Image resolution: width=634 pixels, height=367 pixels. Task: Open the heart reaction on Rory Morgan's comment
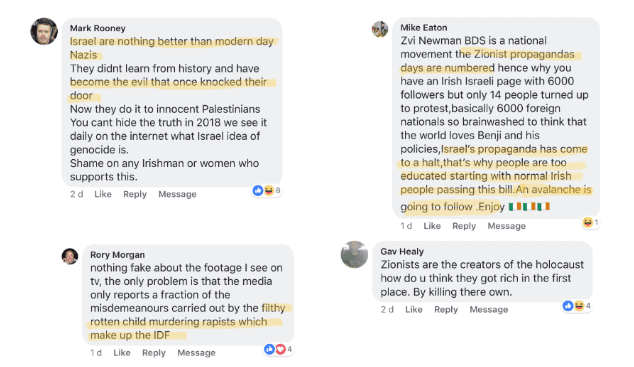click(281, 349)
